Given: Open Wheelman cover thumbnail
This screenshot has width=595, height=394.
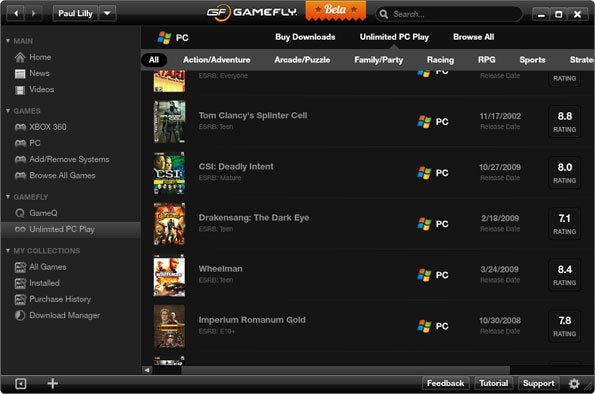Looking at the screenshot, I should click(169, 275).
